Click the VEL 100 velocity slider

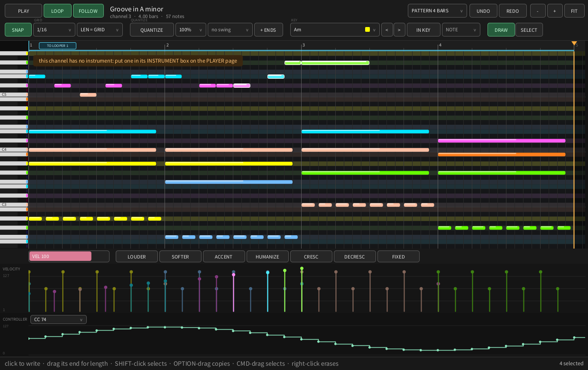coord(69,256)
